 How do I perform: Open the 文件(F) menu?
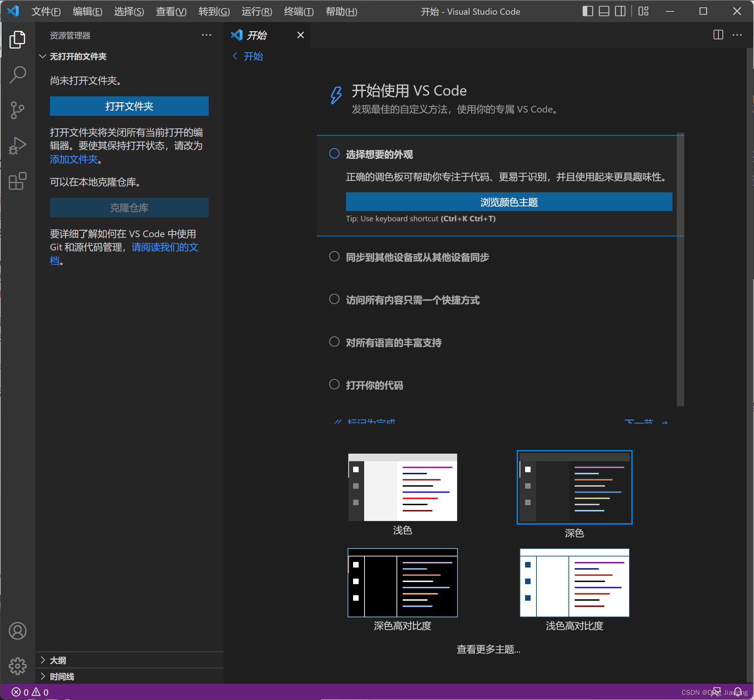tap(46, 11)
